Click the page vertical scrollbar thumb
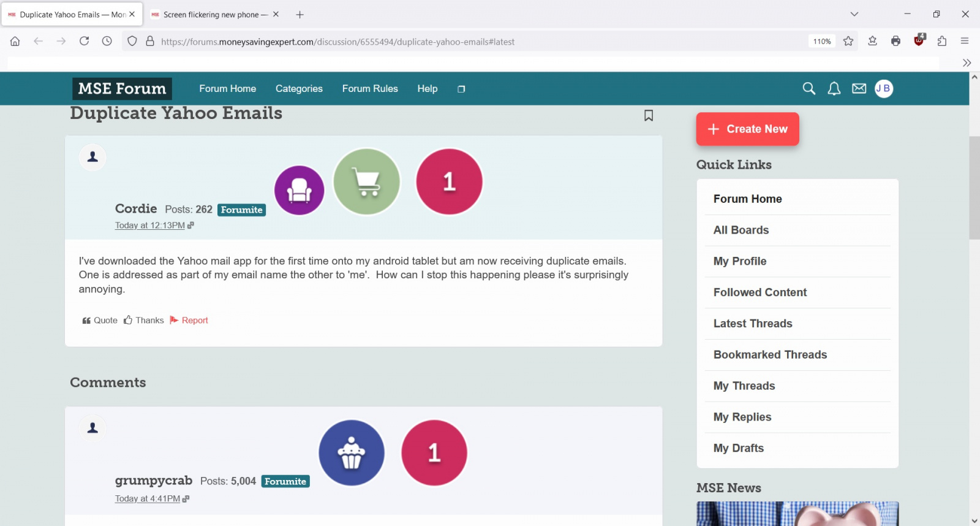980x526 pixels. click(974, 188)
